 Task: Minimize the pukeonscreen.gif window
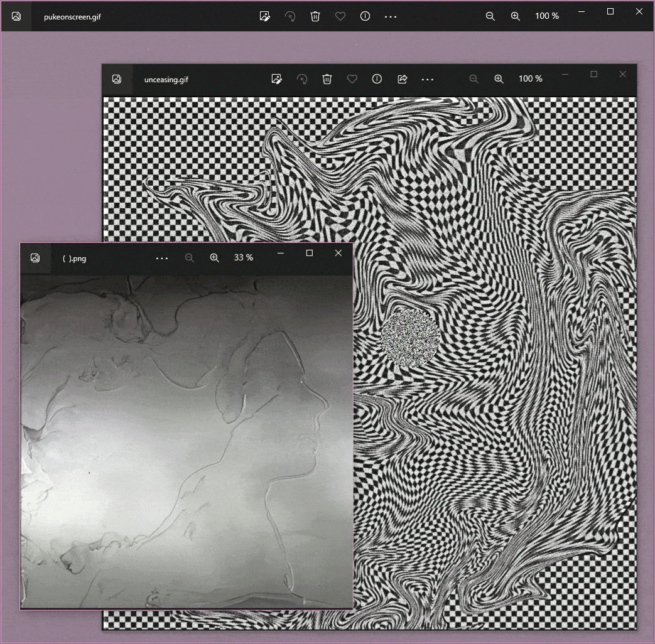coord(581,11)
